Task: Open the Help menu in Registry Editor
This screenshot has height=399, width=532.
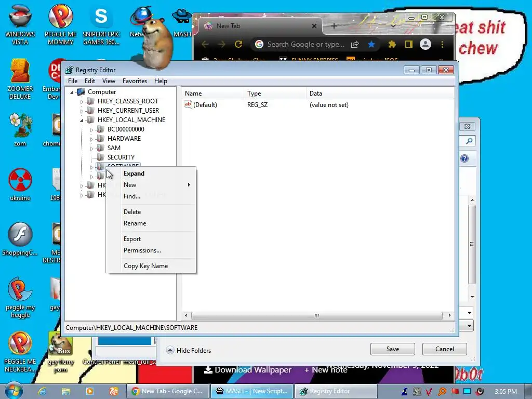Action: [x=161, y=81]
